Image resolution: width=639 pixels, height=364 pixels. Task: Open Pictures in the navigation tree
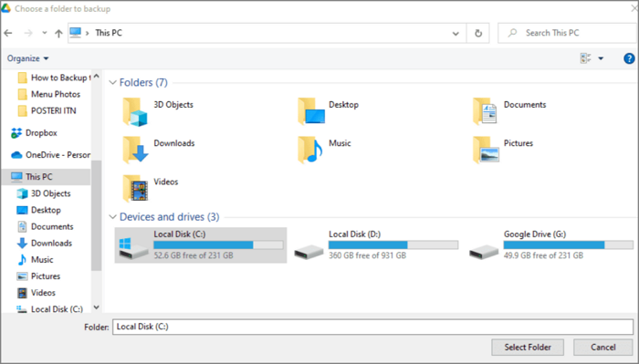38,276
